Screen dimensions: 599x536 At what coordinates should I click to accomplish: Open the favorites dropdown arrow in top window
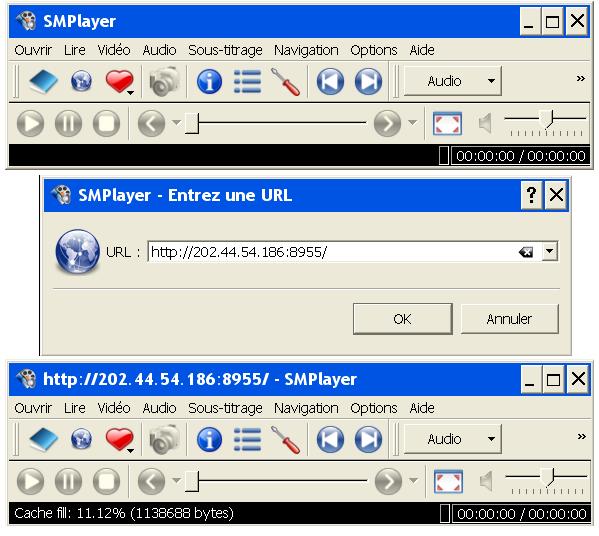[130, 92]
